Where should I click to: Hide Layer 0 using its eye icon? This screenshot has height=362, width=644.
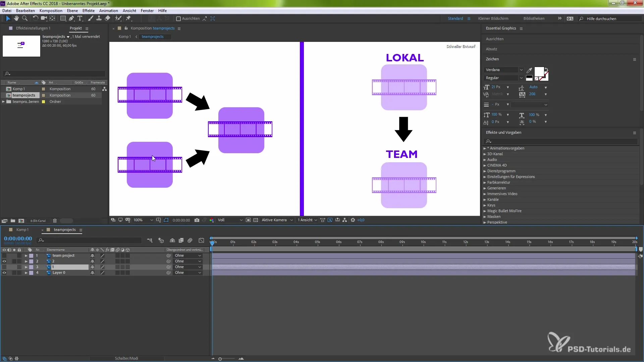[4, 273]
